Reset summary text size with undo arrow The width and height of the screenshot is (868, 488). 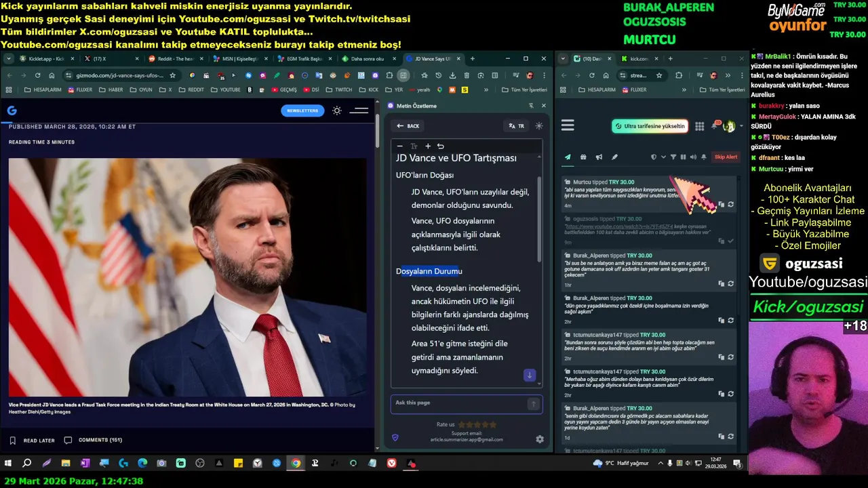441,146
